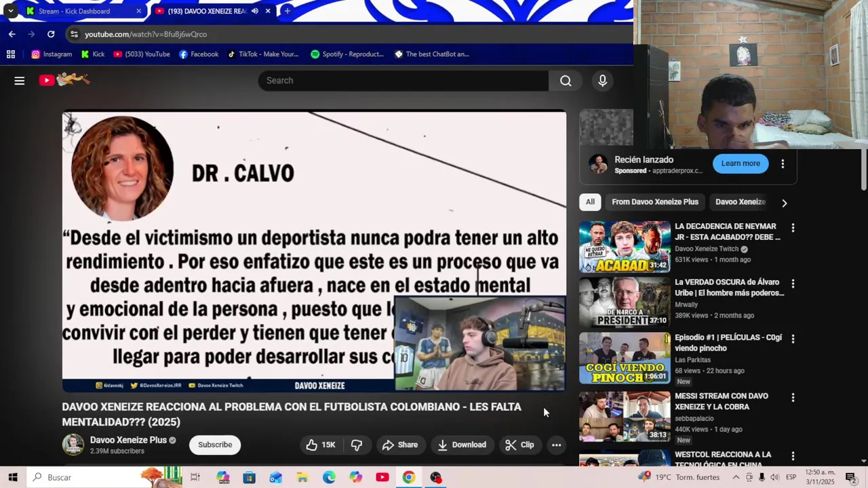Viewport: 868px width, 488px height.
Task: Open Microsoft Edge on the taskbar
Action: pos(329,477)
